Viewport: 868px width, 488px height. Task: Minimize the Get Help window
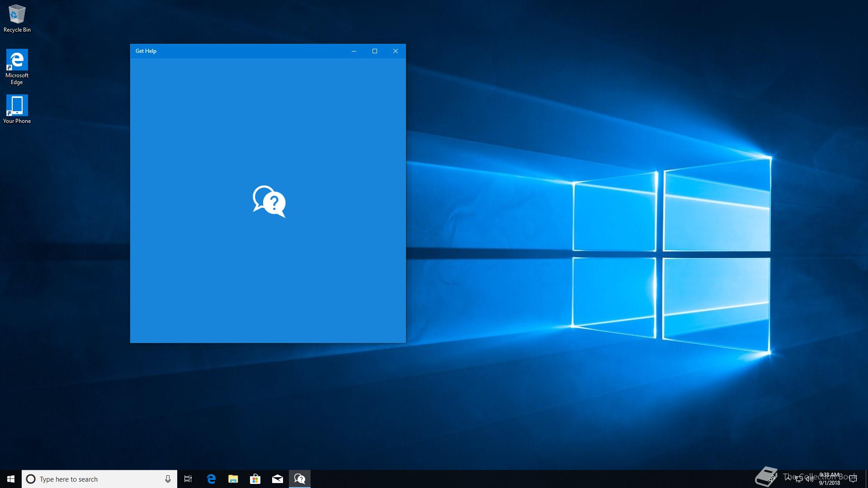(354, 51)
